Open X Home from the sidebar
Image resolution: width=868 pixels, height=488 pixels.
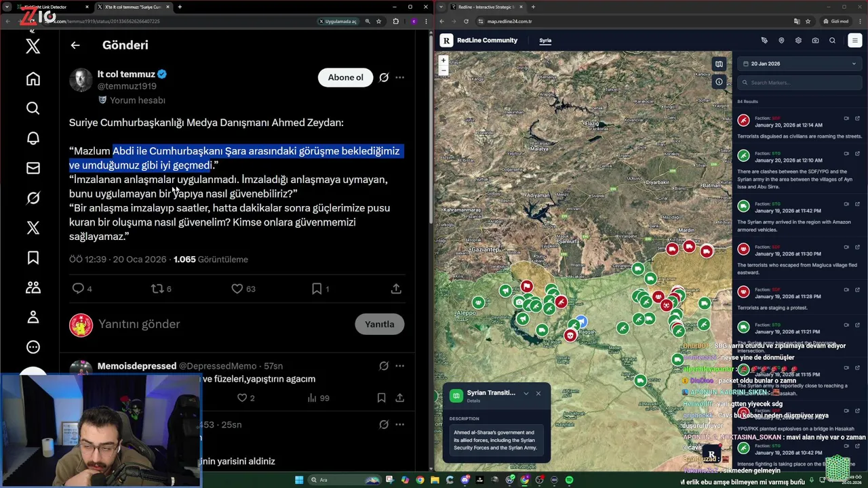pyautogui.click(x=33, y=79)
